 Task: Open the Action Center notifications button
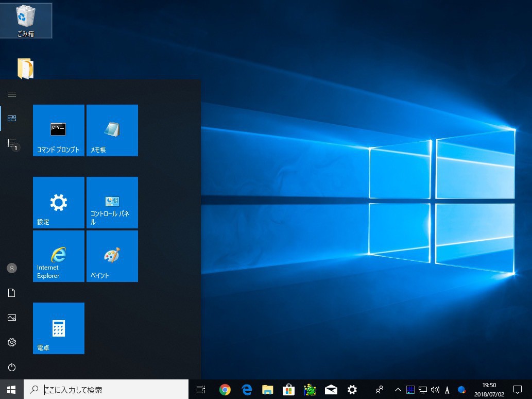click(x=518, y=389)
